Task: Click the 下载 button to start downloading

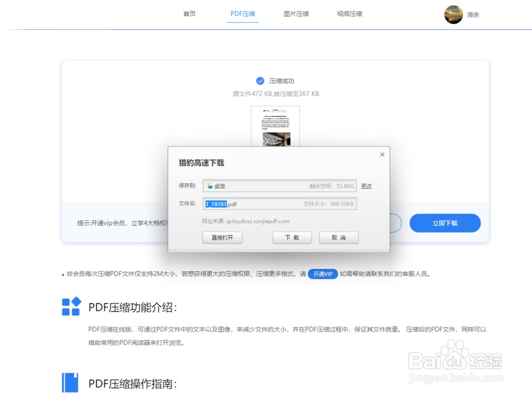Action: (x=292, y=238)
